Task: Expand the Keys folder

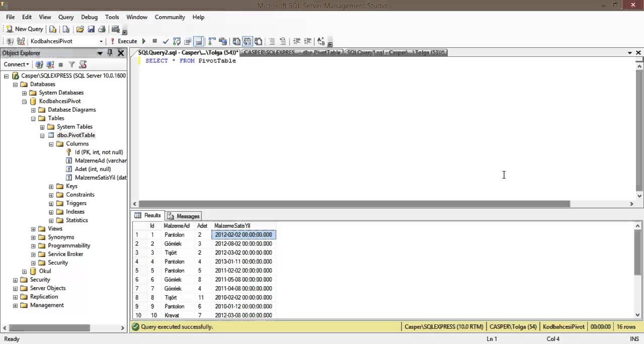Action: click(x=51, y=187)
